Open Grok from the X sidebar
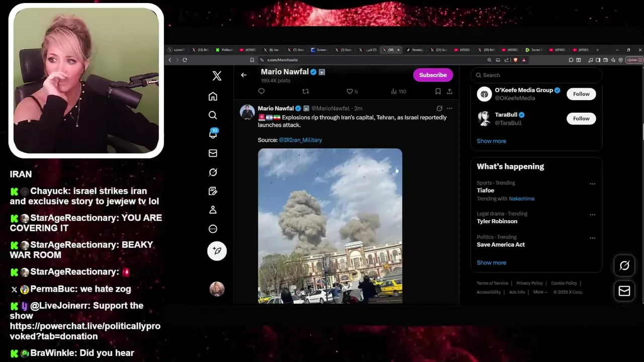This screenshot has width=644, height=362. pos(213,172)
